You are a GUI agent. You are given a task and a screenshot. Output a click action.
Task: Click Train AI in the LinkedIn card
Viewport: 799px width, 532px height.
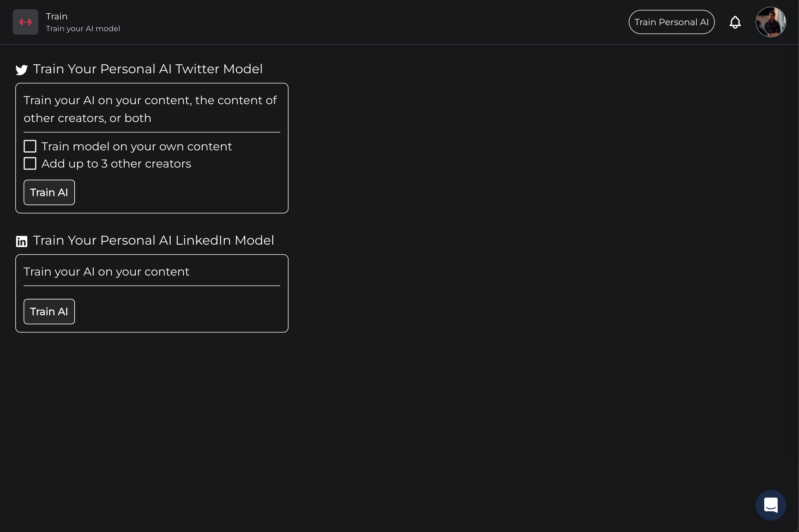49,312
